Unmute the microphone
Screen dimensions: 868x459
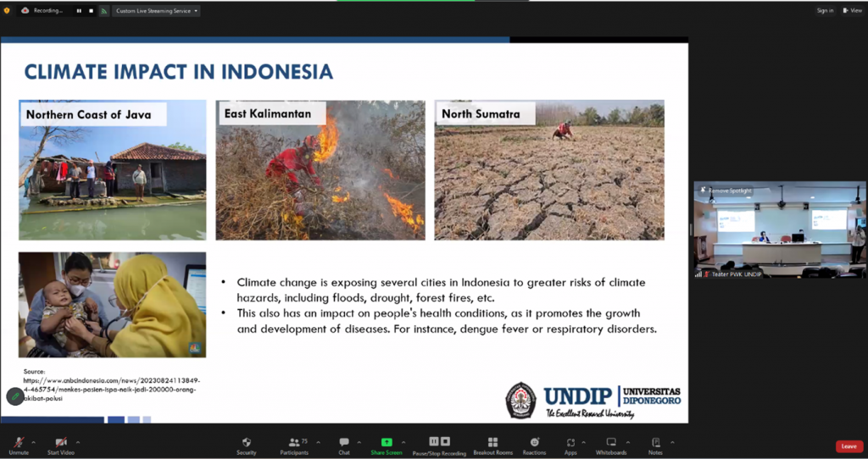coord(17,443)
